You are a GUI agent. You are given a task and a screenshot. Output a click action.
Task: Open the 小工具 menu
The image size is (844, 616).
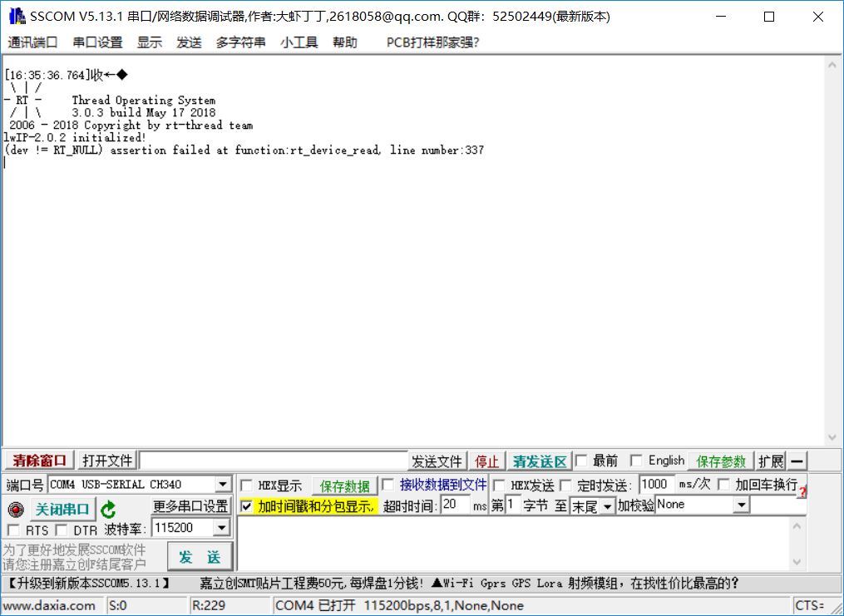coord(299,42)
